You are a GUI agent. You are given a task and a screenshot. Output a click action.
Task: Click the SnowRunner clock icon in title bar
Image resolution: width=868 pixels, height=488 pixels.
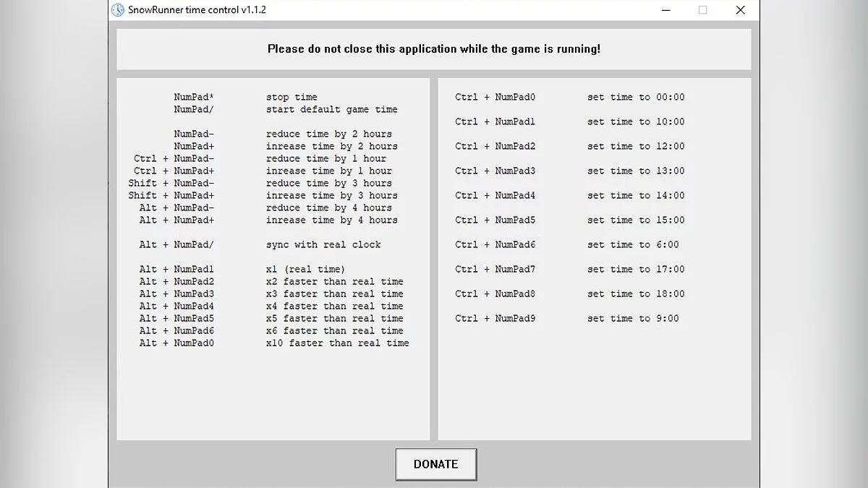tap(117, 10)
